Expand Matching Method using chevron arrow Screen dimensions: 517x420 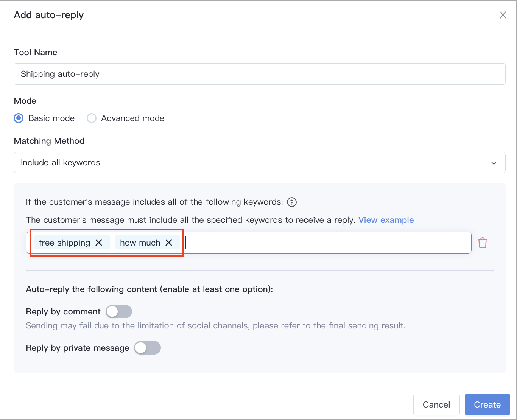494,163
